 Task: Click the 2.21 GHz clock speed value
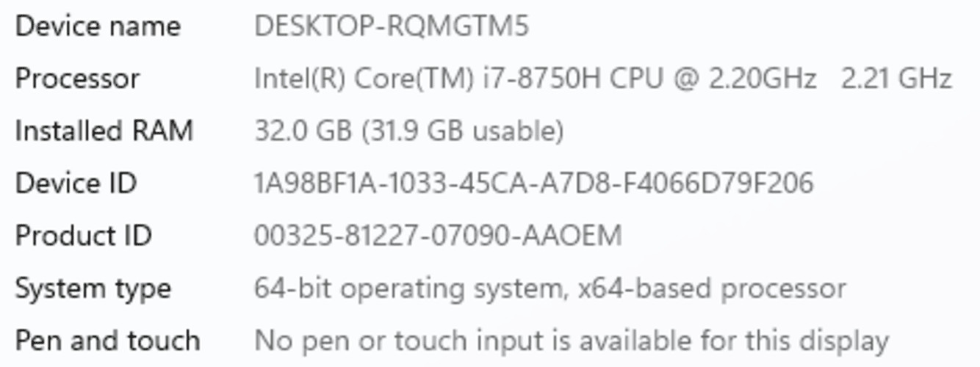[x=896, y=79]
